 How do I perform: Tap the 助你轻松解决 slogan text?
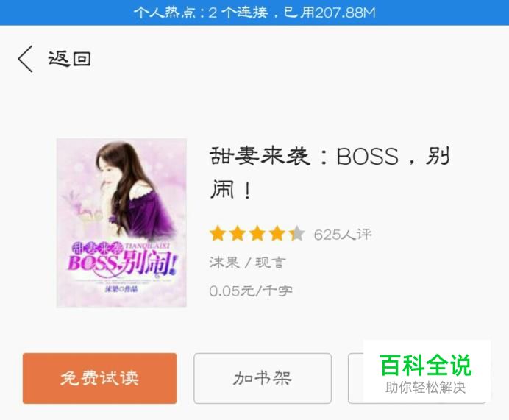(x=426, y=388)
